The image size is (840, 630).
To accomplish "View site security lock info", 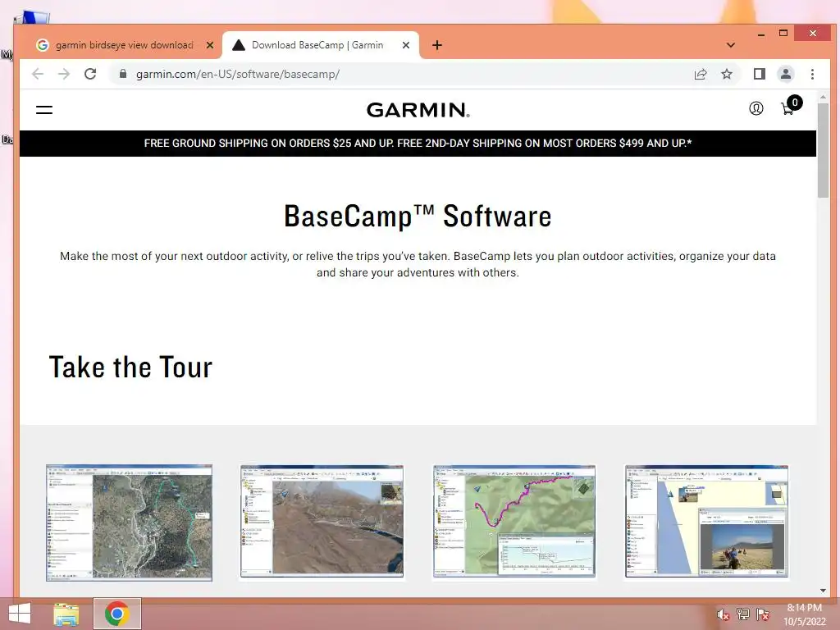I will [x=123, y=74].
